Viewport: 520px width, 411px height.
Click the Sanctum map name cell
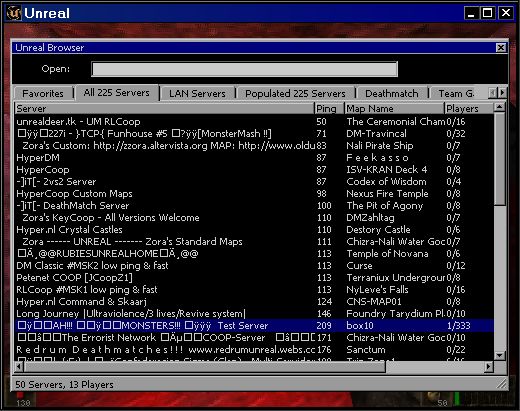coord(366,350)
